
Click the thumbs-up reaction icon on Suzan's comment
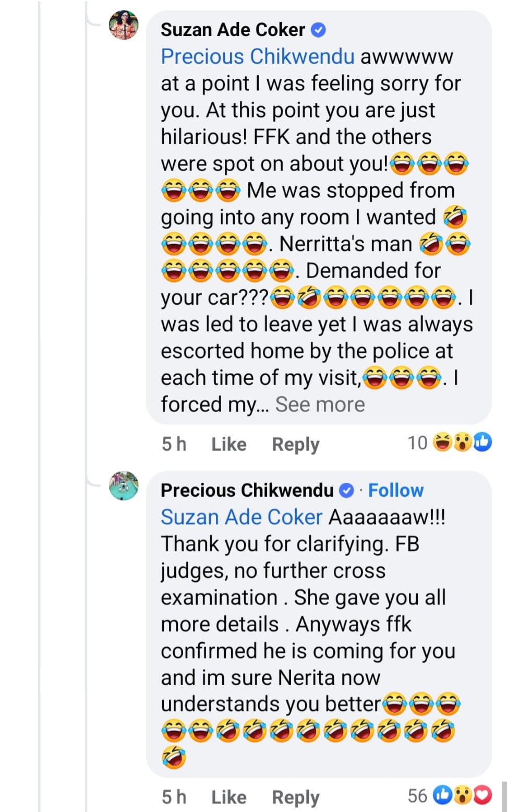tap(482, 443)
